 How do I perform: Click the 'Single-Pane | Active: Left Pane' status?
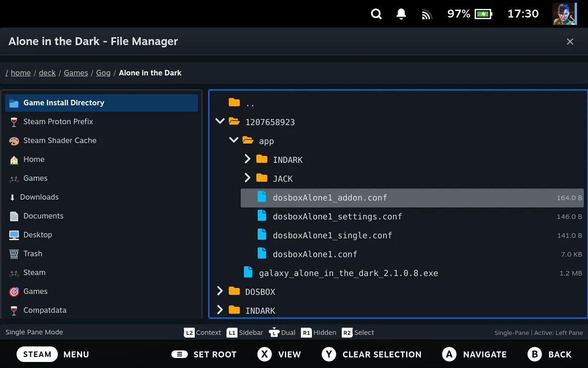[538, 333]
